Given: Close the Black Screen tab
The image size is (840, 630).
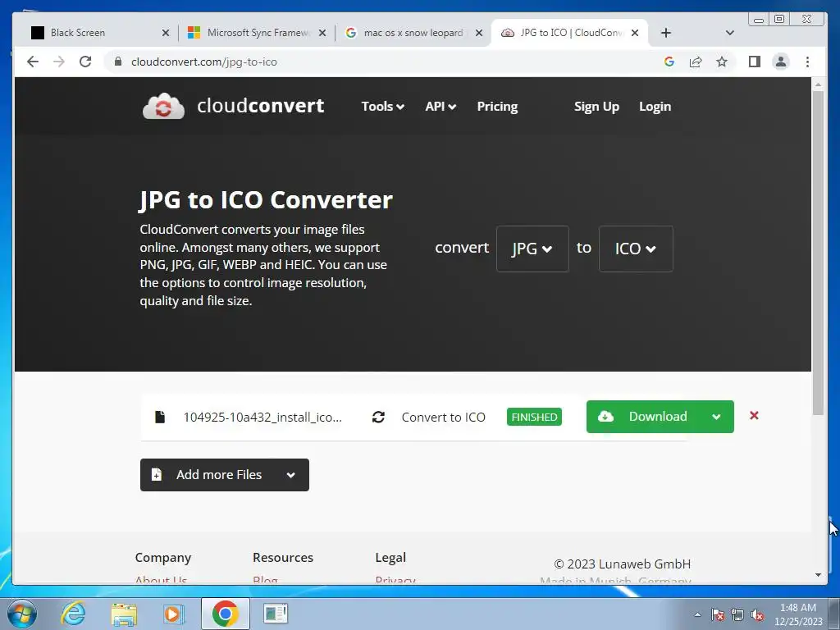Looking at the screenshot, I should (166, 33).
